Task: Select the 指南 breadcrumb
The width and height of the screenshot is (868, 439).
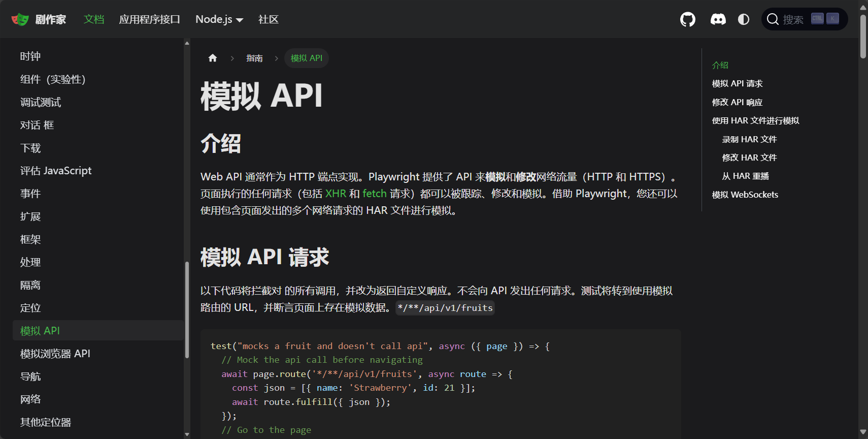Action: tap(254, 58)
